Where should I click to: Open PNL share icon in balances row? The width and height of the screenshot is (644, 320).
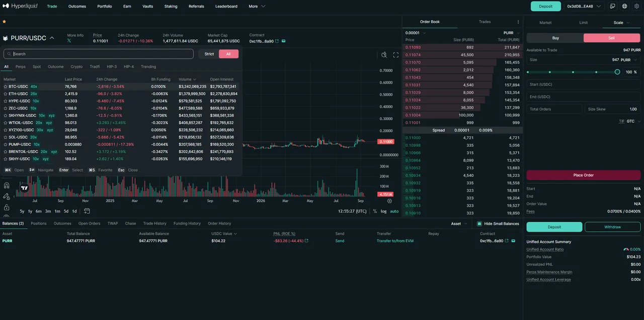pyautogui.click(x=306, y=241)
